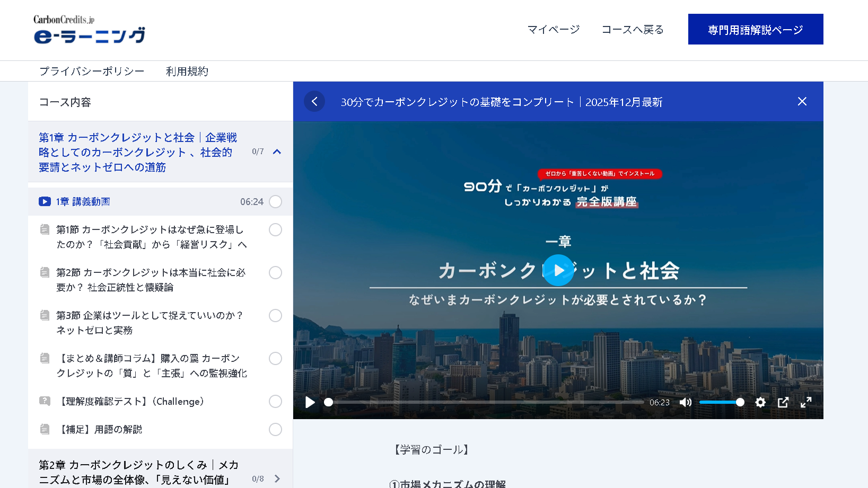Click the small play icon in video controls

point(310,402)
